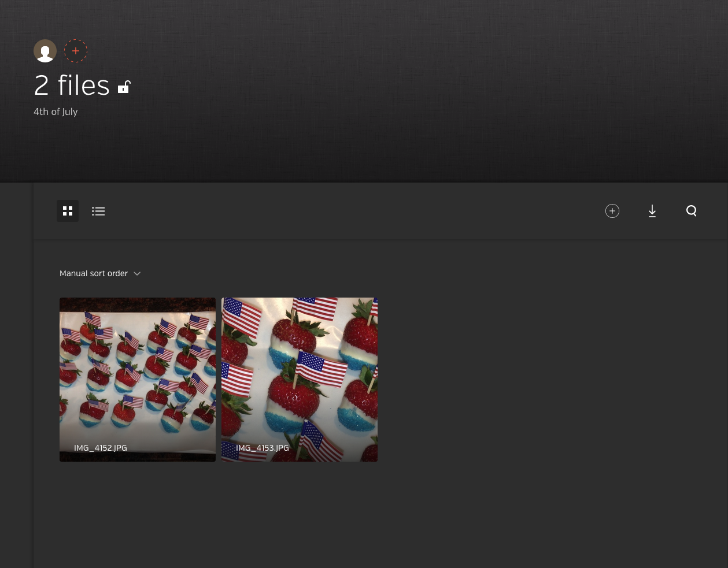Open the IMG_4153.JPG close-up thumbnail

click(300, 380)
